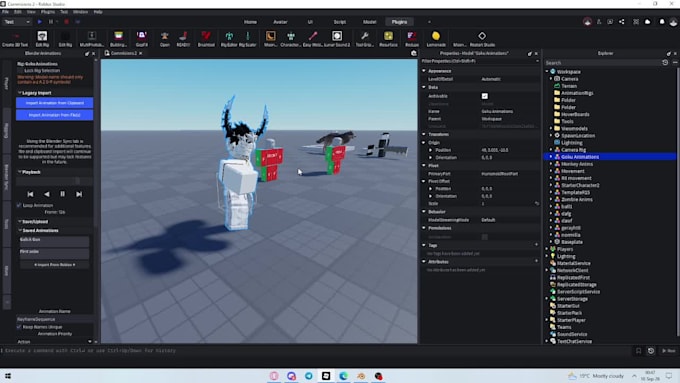Open the Building tools plugin
Viewport: 680px width, 383px height.
(x=118, y=38)
